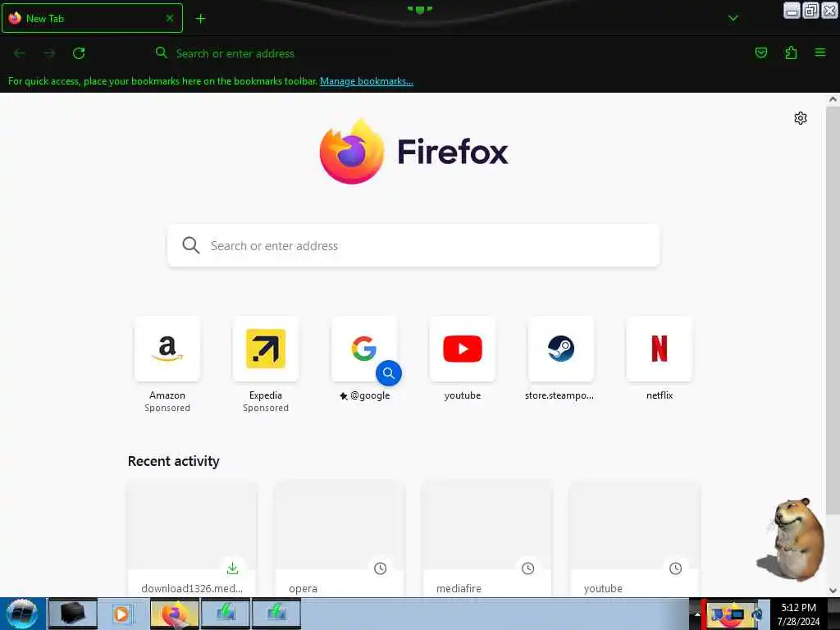This screenshot has height=630, width=840.
Task: Click the scrollbar down arrow
Action: tap(833, 591)
